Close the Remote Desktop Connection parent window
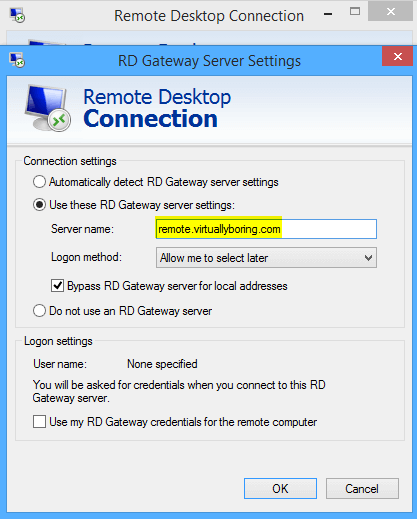This screenshot has height=519, width=417. 390,11
